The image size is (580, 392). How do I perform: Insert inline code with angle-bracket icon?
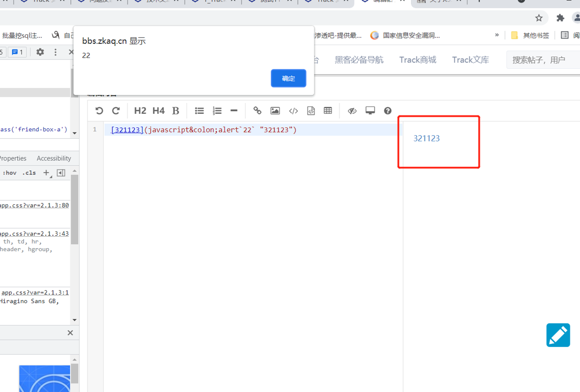coord(293,111)
